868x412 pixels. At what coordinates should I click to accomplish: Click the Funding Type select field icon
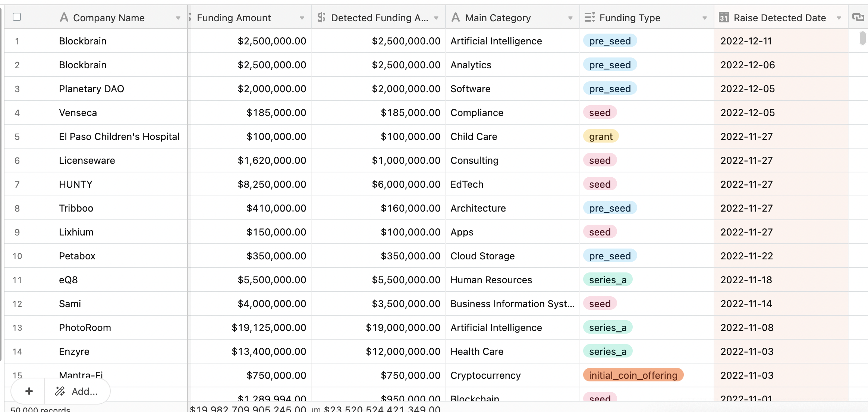(590, 18)
